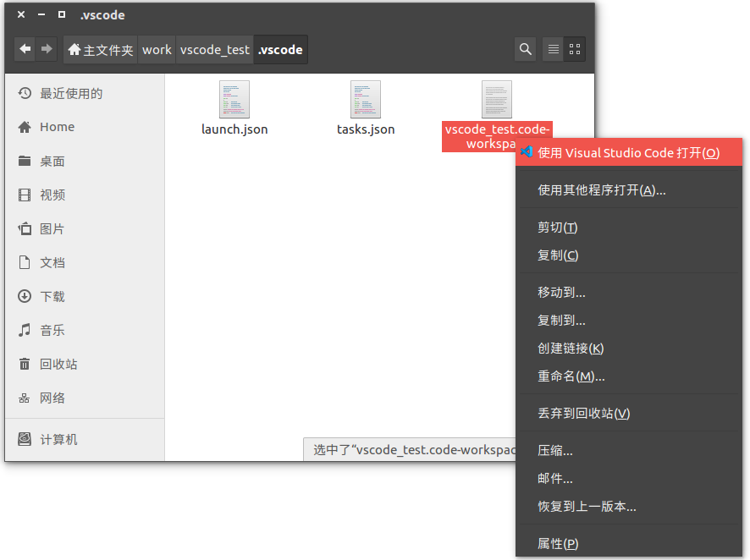Click the tasks.json file name label
This screenshot has width=750, height=560.
366,129
